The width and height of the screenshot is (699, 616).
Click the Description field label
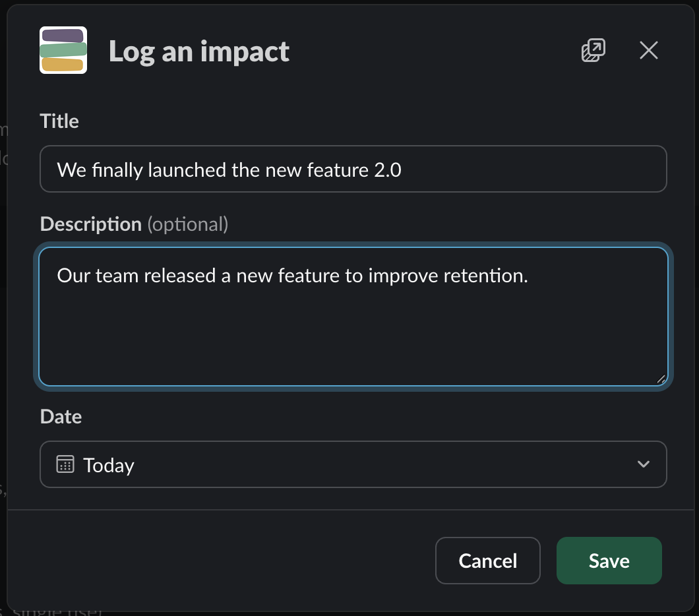(134, 224)
